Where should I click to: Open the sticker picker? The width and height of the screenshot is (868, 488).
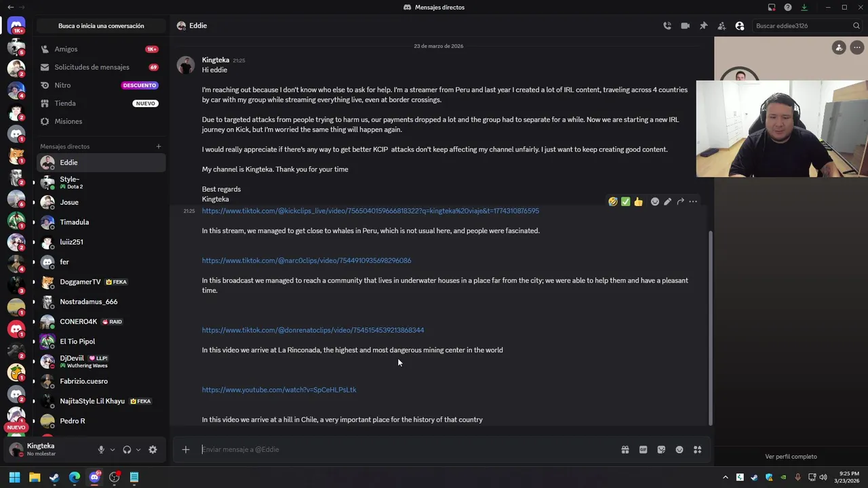coord(661,449)
